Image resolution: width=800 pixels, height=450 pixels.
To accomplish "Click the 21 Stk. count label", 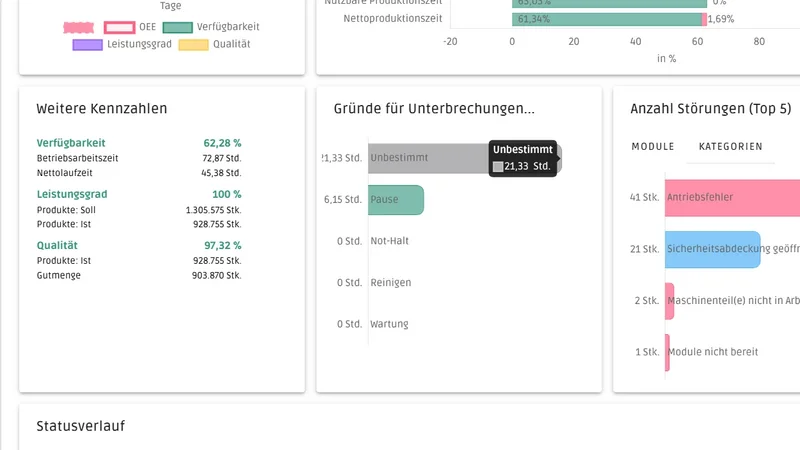I will [x=644, y=249].
